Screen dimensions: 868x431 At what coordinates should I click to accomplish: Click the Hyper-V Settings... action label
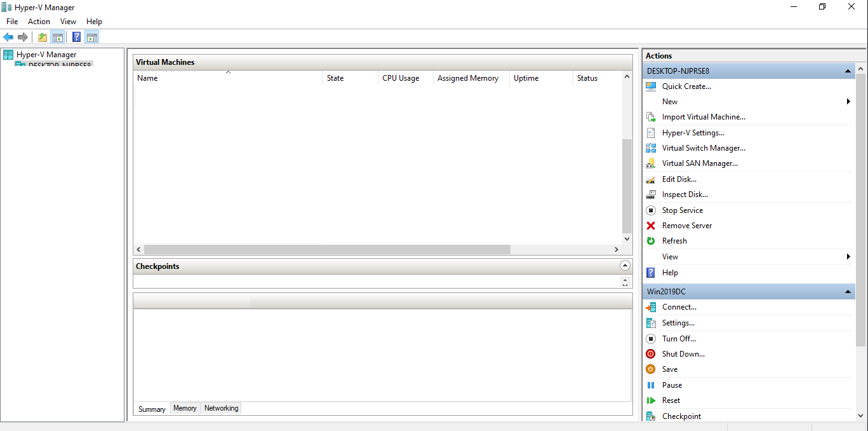click(693, 133)
